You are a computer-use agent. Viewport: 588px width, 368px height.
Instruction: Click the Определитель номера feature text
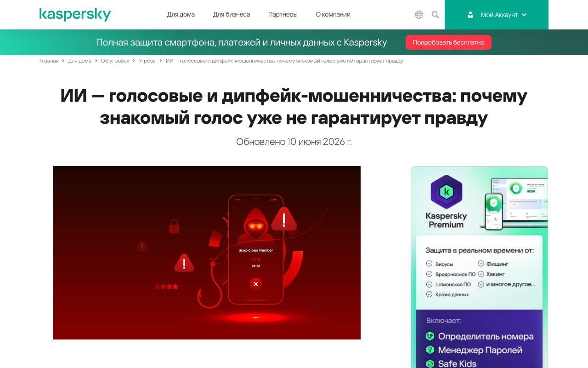(486, 337)
